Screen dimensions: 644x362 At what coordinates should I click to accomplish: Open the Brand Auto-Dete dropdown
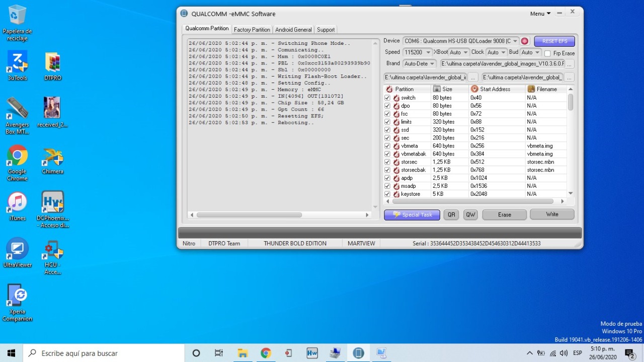pos(419,64)
